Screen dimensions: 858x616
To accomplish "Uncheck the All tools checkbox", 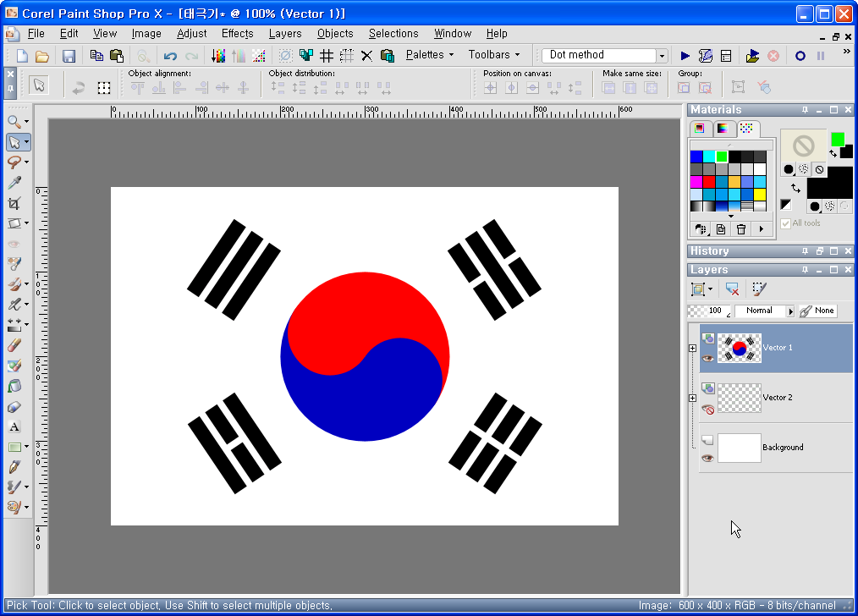I will tap(785, 223).
